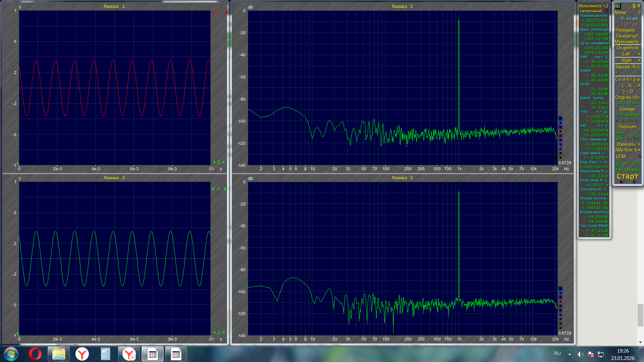This screenshot has height=362, width=644.
Task: Open the Меню item
Action: (621, 12)
